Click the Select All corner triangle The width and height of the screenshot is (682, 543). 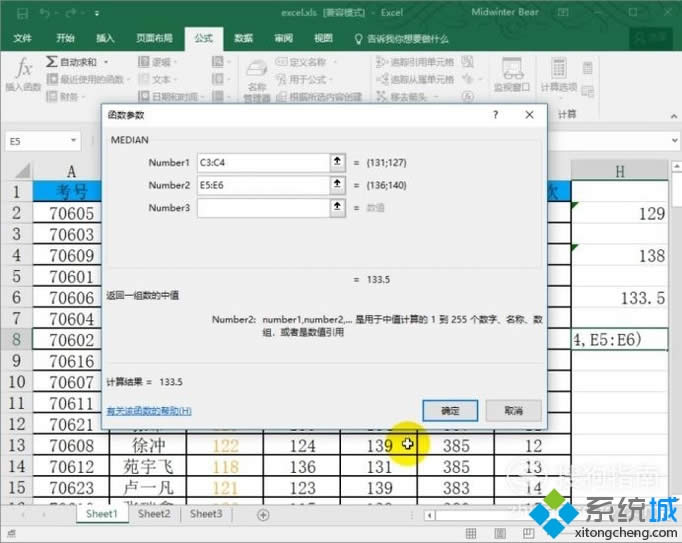coord(23,170)
